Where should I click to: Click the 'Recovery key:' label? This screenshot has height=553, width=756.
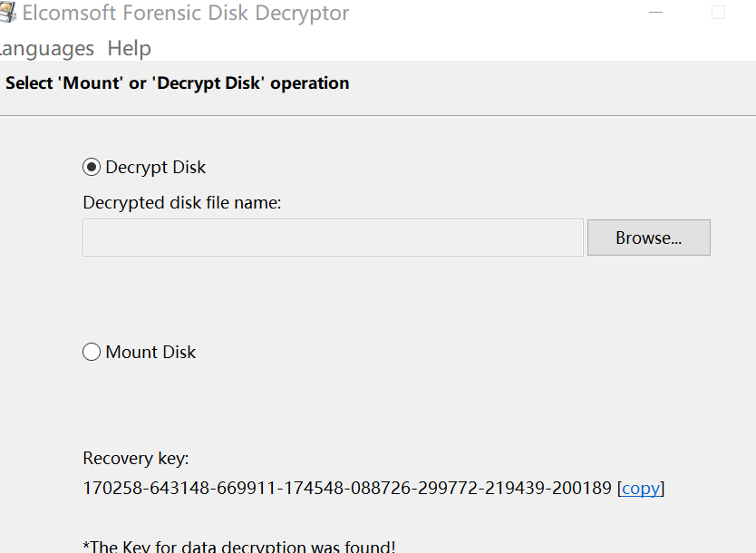click(136, 459)
